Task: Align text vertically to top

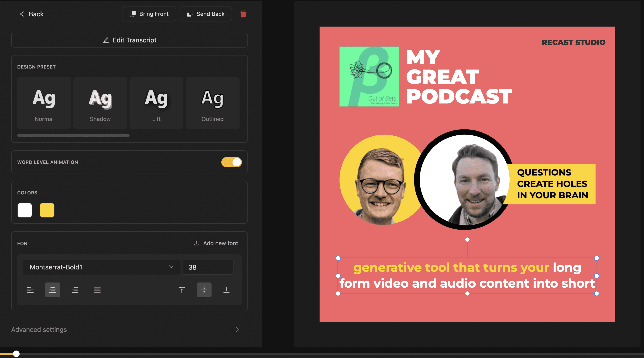Action: (182, 290)
